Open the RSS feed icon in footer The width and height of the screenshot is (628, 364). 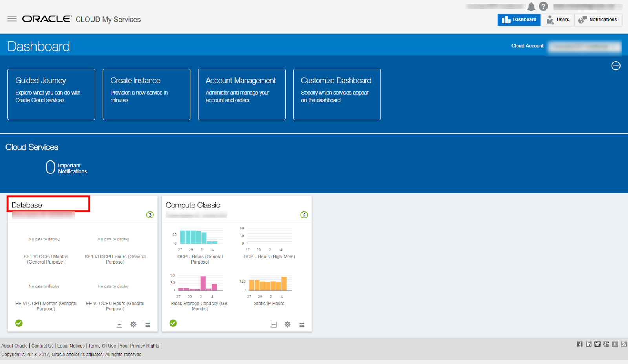click(x=624, y=344)
